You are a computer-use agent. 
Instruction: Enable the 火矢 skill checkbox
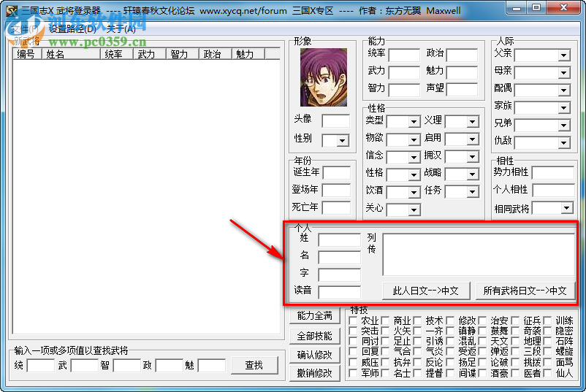click(x=385, y=331)
